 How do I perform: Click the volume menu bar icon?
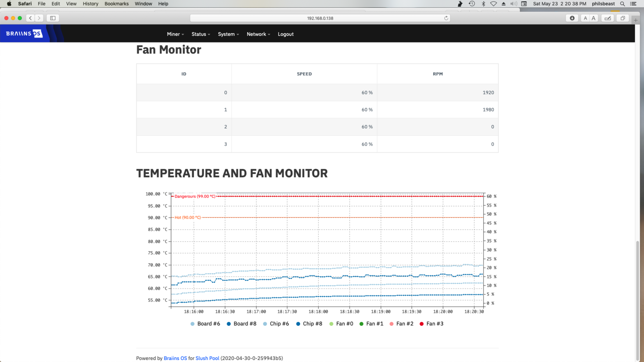click(x=514, y=4)
